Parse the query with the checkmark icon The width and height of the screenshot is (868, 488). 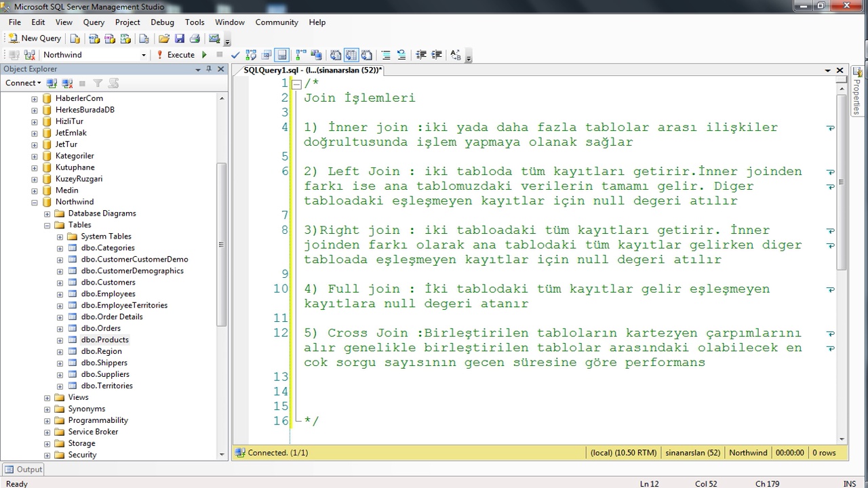click(235, 55)
